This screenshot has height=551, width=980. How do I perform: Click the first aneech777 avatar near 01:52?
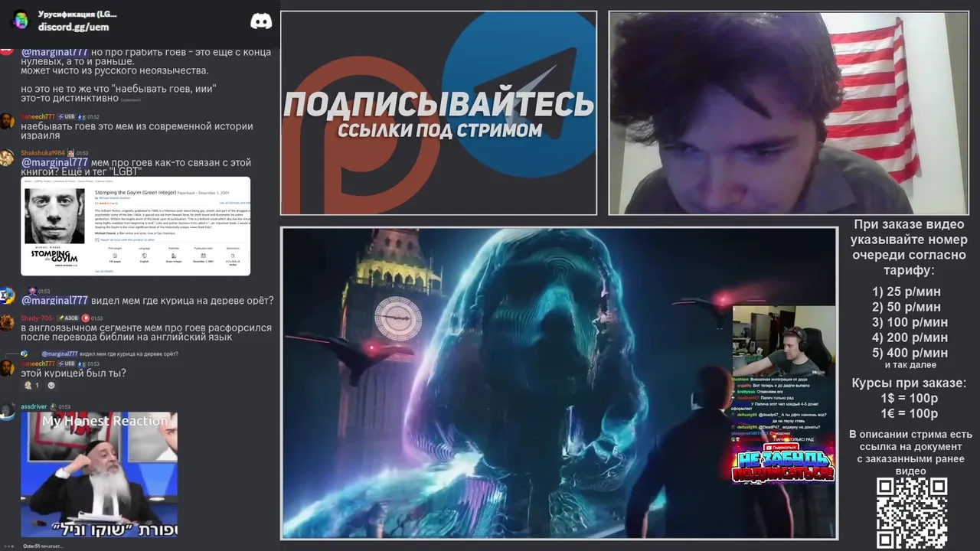[7, 121]
